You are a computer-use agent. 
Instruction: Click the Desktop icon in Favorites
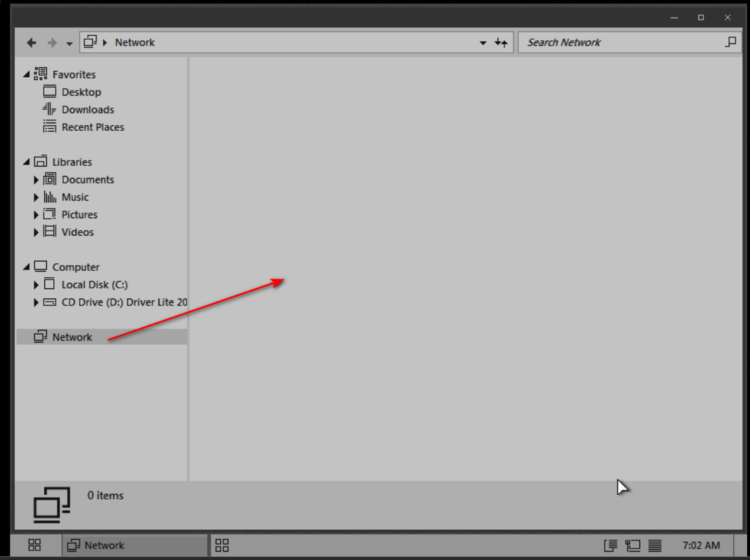pos(50,91)
